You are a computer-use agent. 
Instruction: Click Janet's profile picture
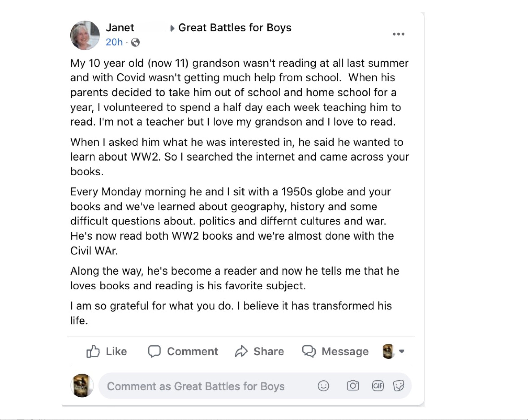click(x=85, y=35)
